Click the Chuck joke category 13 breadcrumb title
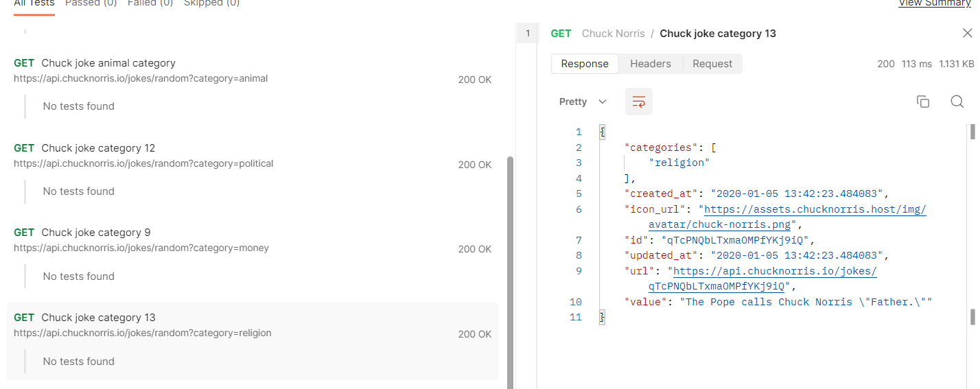Viewport: 980px width, 389px height. coord(718,34)
